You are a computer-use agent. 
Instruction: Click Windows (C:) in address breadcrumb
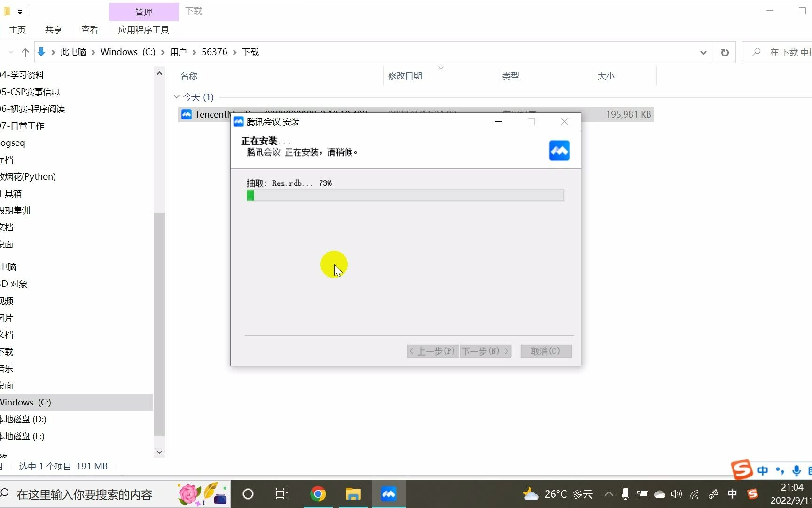click(128, 52)
